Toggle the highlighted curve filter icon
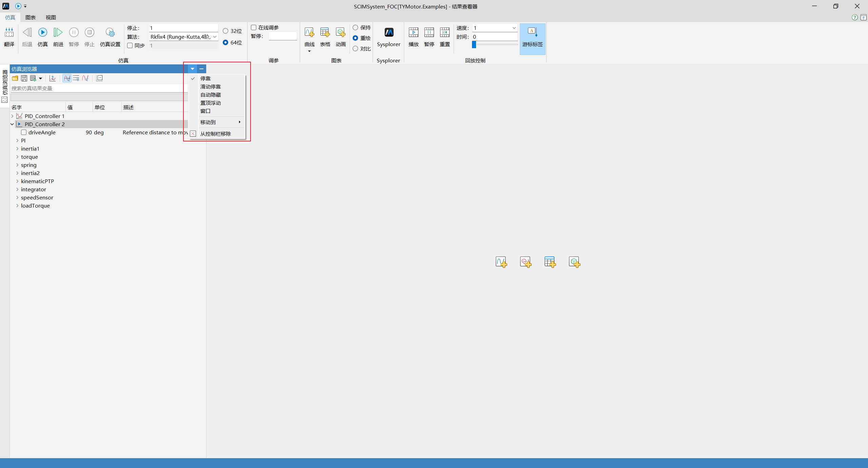The width and height of the screenshot is (868, 468). 67,78
